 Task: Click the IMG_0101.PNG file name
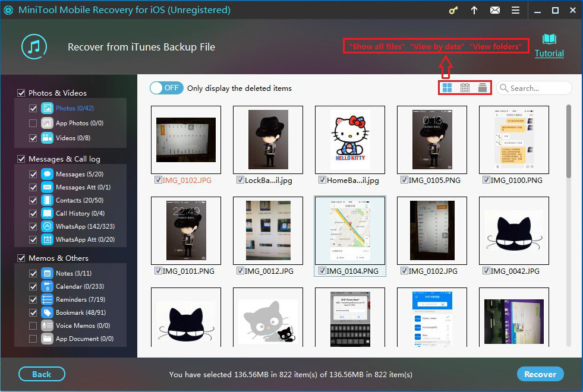pyautogui.click(x=188, y=271)
